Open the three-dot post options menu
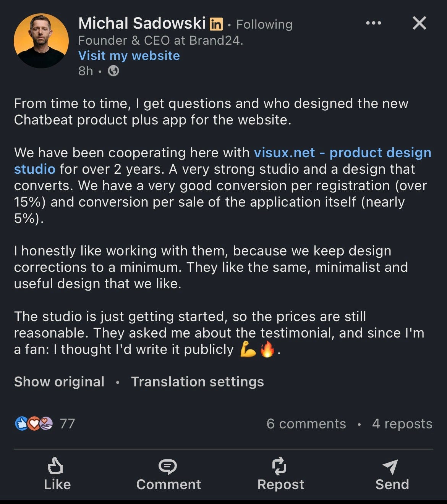The height and width of the screenshot is (504, 447). [373, 23]
